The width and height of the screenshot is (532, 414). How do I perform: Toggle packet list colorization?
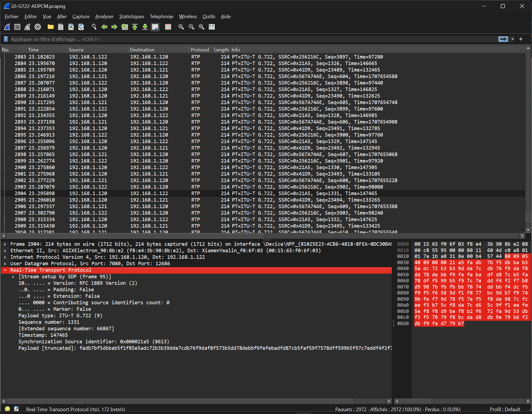168,27
